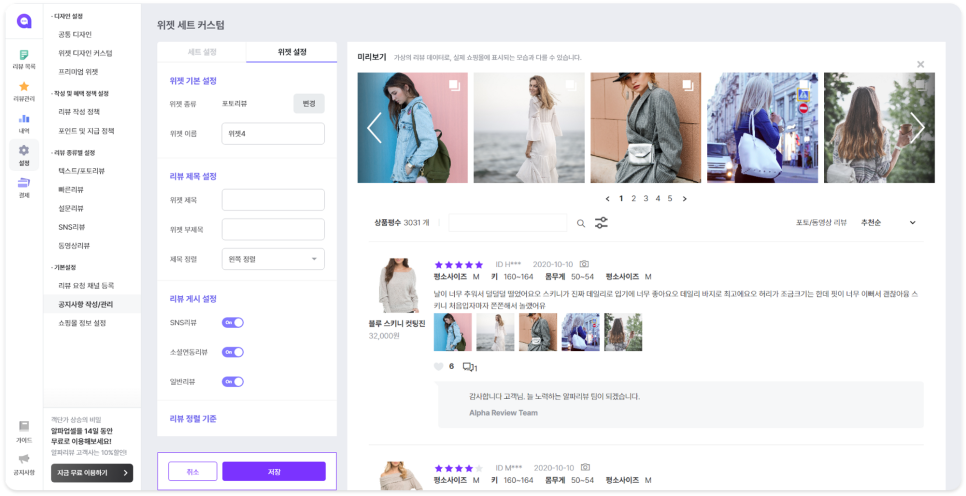This screenshot has width=966, height=496.
Task: Go to page 3 in pagination
Action: (x=646, y=198)
